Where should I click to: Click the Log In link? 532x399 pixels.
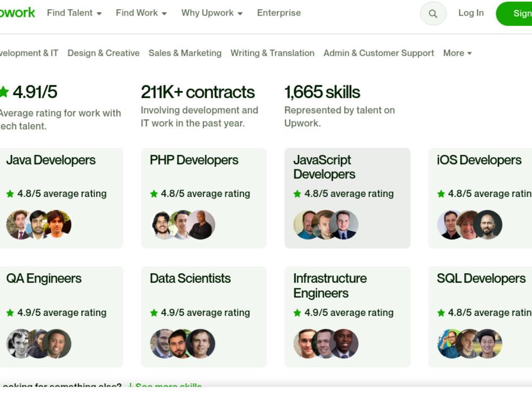(471, 13)
